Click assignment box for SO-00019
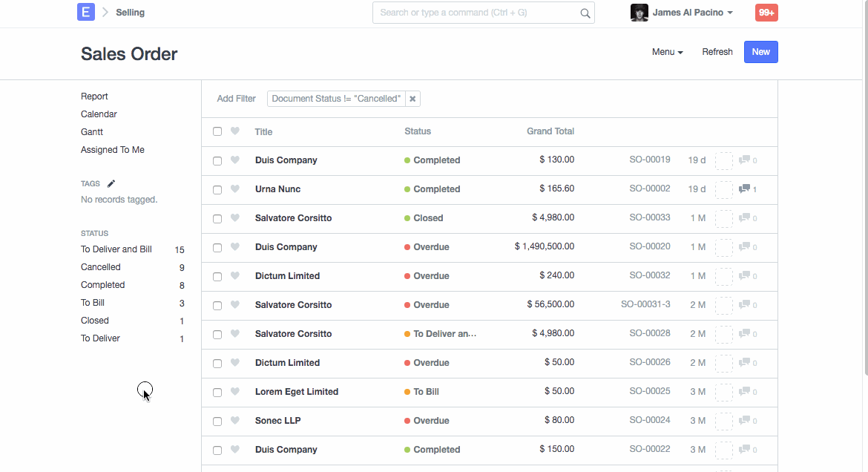The image size is (868, 472). (x=723, y=160)
